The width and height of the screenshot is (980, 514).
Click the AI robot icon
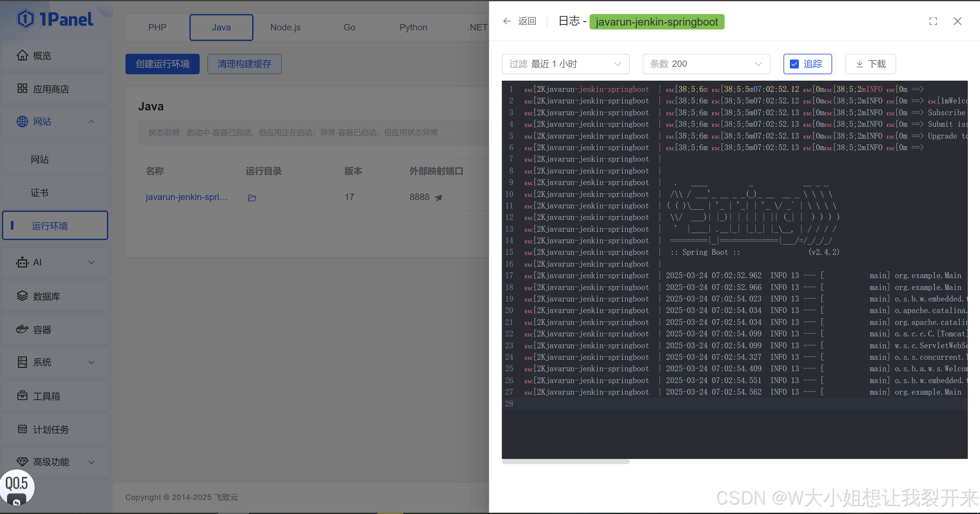pos(22,262)
